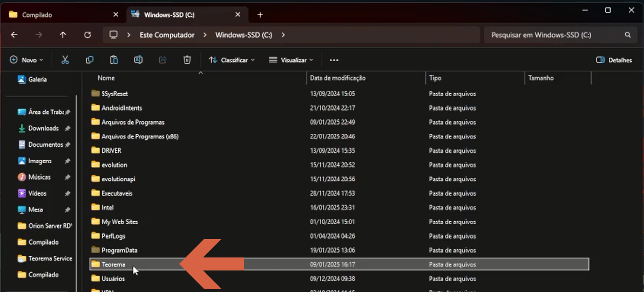The image size is (644, 292).
Task: Click the Teorema folder icon
Action: click(96, 264)
